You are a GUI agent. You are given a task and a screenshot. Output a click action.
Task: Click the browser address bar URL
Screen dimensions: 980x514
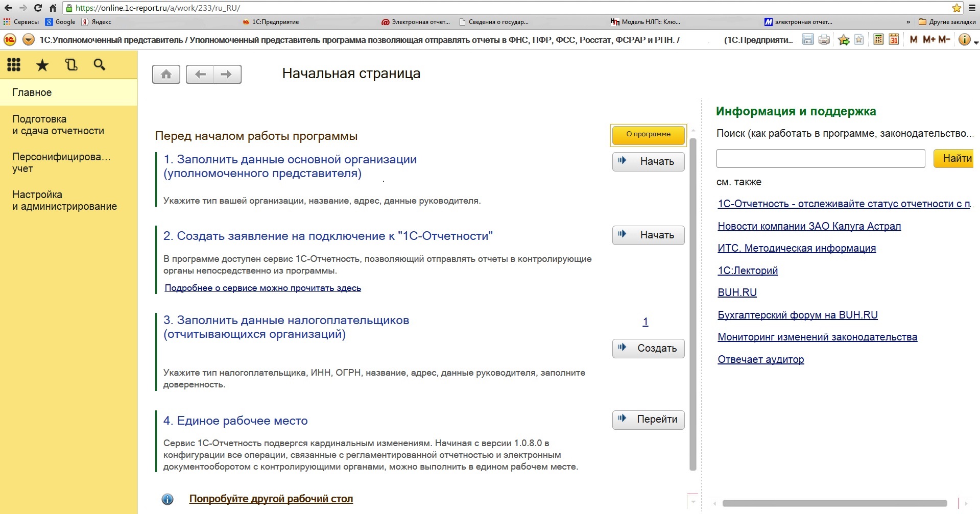pyautogui.click(x=158, y=8)
